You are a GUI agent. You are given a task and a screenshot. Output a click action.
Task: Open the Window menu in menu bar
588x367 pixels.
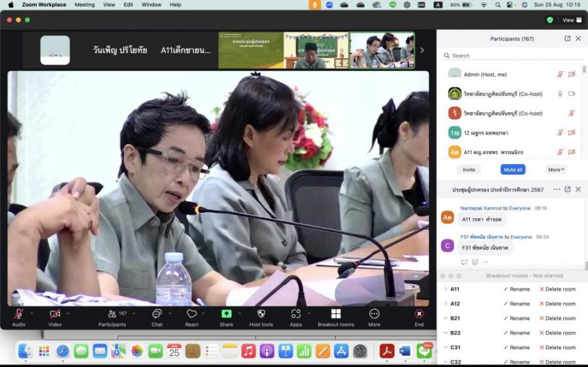tap(152, 5)
